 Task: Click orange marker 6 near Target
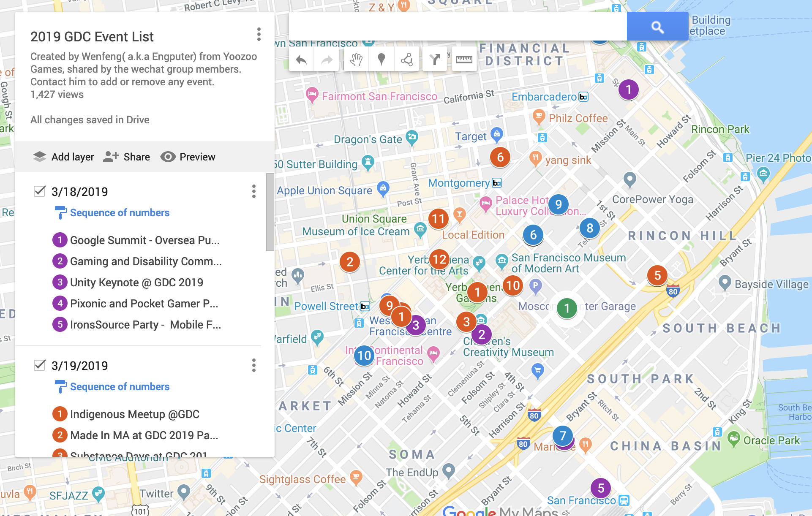click(x=500, y=157)
